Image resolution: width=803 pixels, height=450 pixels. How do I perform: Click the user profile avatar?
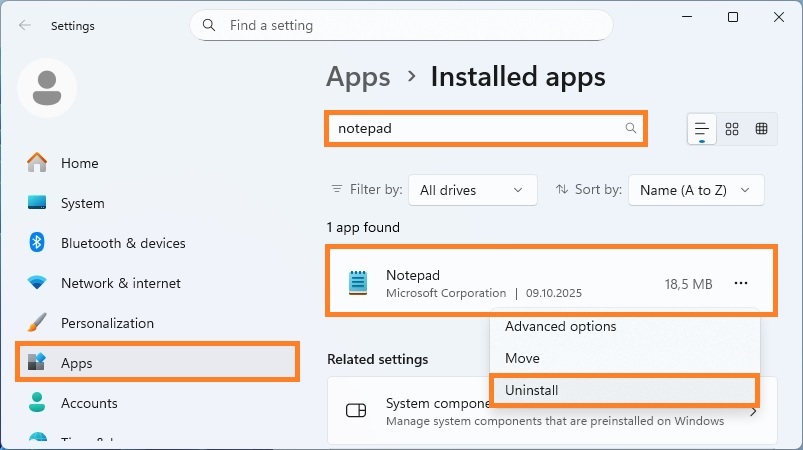tap(47, 87)
